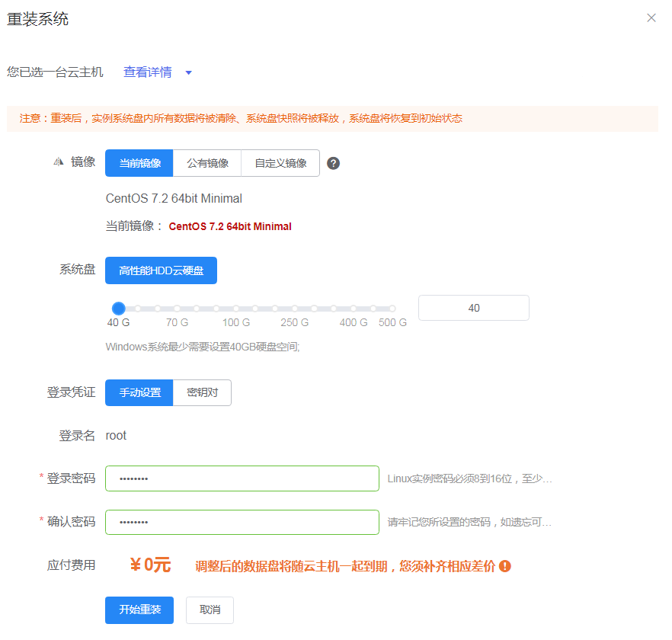The width and height of the screenshot is (672, 640).
Task: Set the disk slider to the 500 G mark
Action: click(x=392, y=309)
